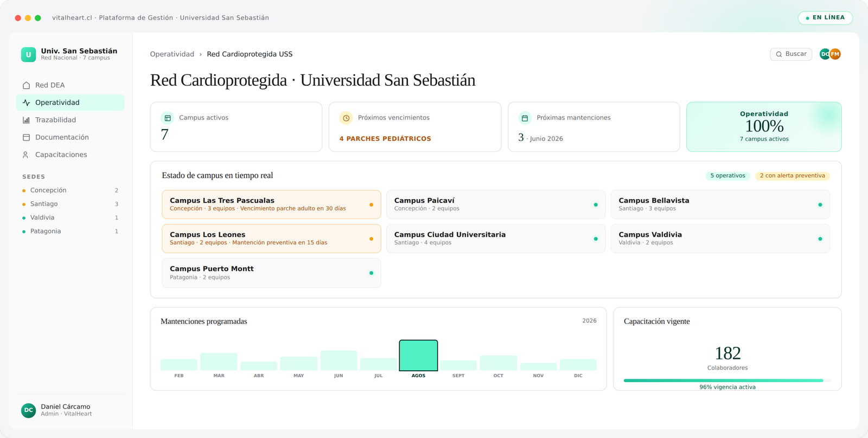
Task: Click the Documentación document icon
Action: click(x=26, y=137)
